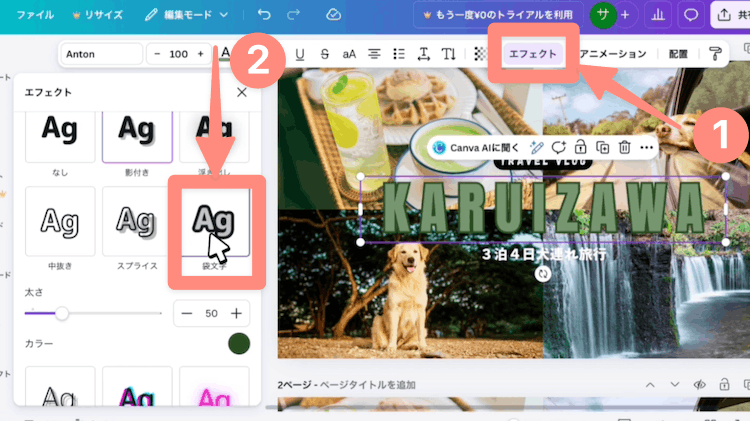Viewport: 750px width, 421px height.
Task: Undo the last action
Action: tap(264, 15)
